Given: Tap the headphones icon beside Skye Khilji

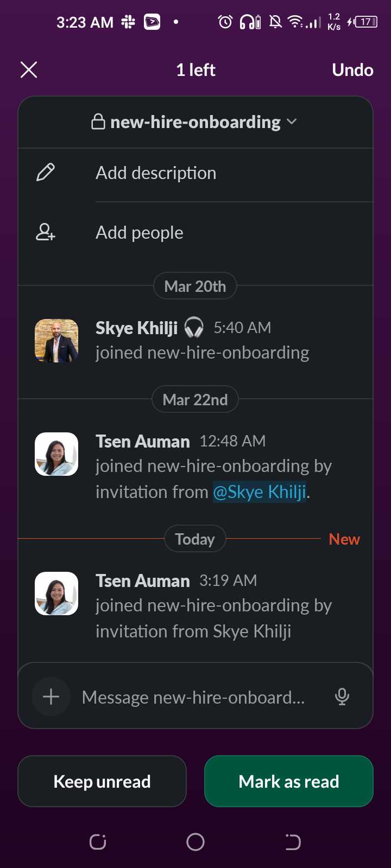Looking at the screenshot, I should (x=194, y=328).
